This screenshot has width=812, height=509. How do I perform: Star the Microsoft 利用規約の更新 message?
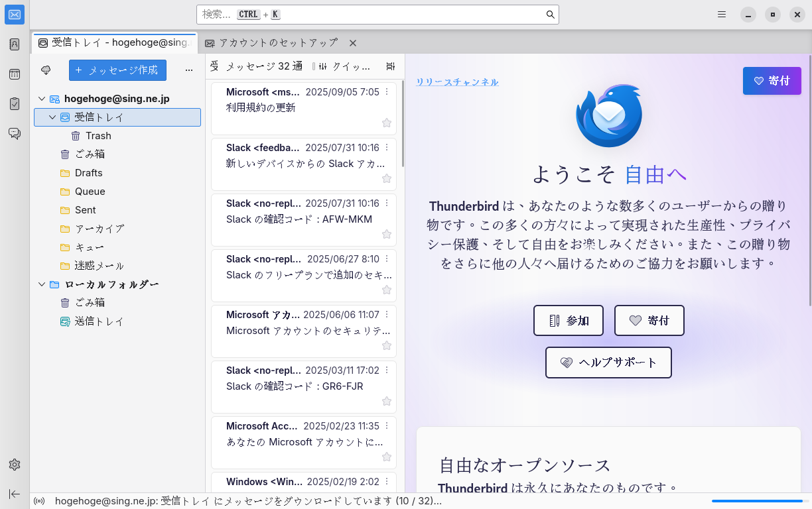coord(387,123)
